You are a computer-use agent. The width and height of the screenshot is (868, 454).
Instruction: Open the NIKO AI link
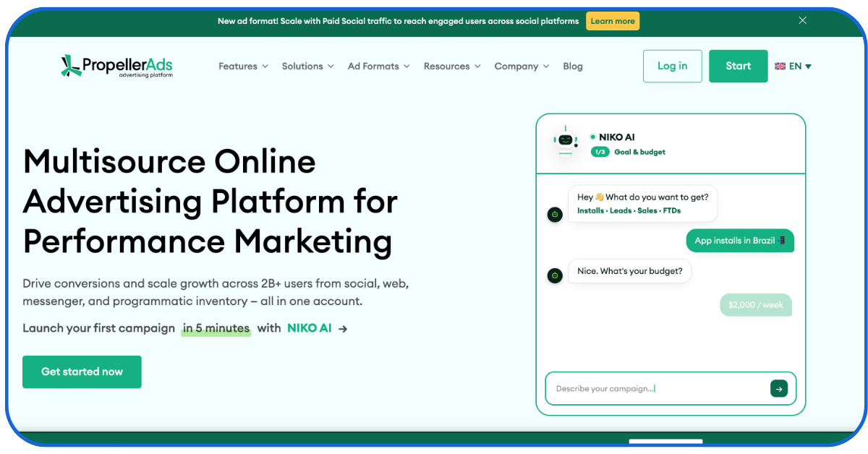click(x=310, y=328)
